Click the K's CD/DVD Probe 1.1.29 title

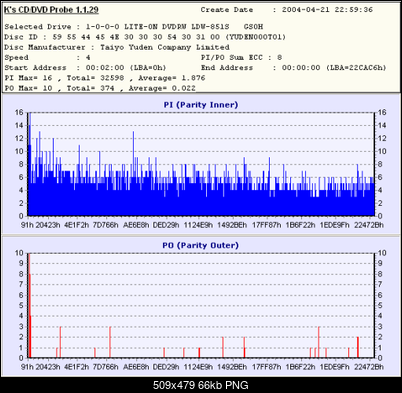pos(51,10)
